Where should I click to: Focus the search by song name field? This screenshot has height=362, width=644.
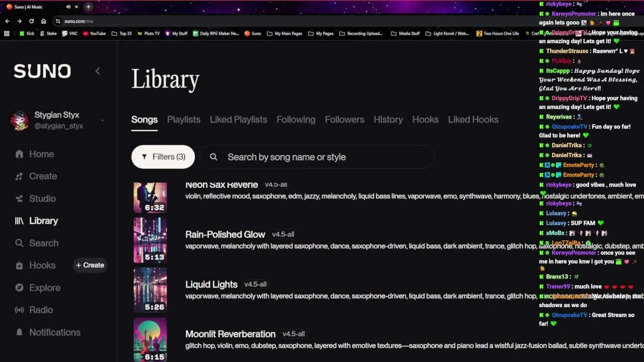pos(317,157)
